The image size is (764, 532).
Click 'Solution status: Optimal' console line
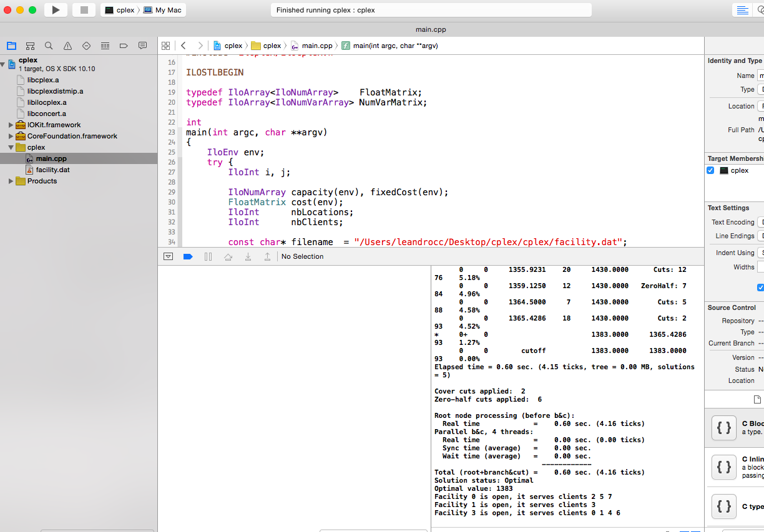484,480
